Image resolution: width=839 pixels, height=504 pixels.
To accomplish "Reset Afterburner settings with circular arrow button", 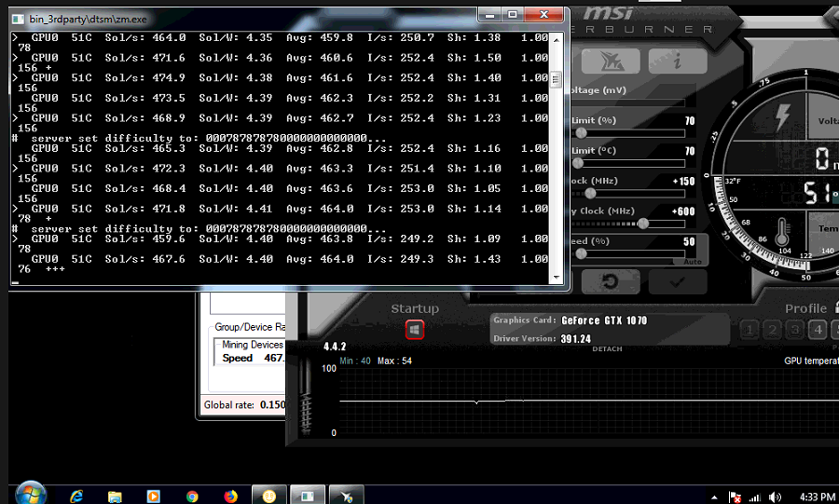I will [610, 281].
